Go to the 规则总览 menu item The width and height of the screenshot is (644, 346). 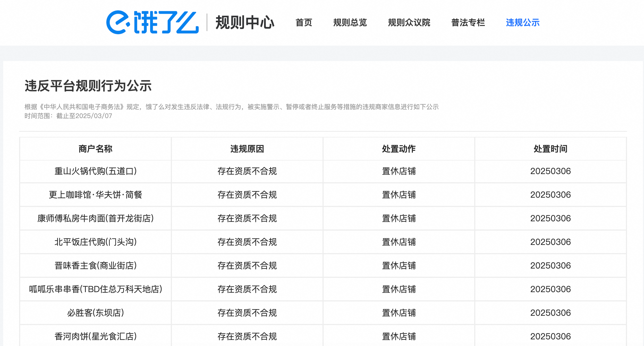(350, 23)
